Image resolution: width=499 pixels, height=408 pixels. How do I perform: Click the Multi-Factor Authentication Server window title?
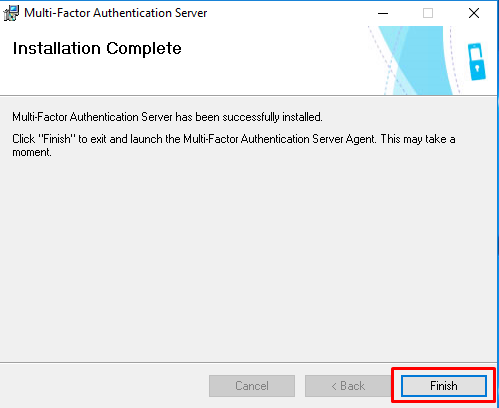116,13
